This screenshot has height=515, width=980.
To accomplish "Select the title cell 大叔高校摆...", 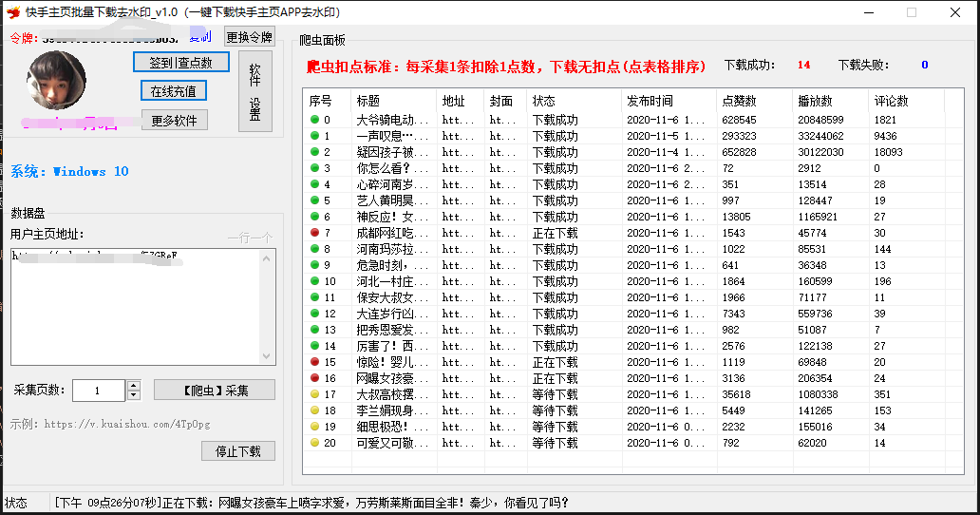I will pos(392,394).
